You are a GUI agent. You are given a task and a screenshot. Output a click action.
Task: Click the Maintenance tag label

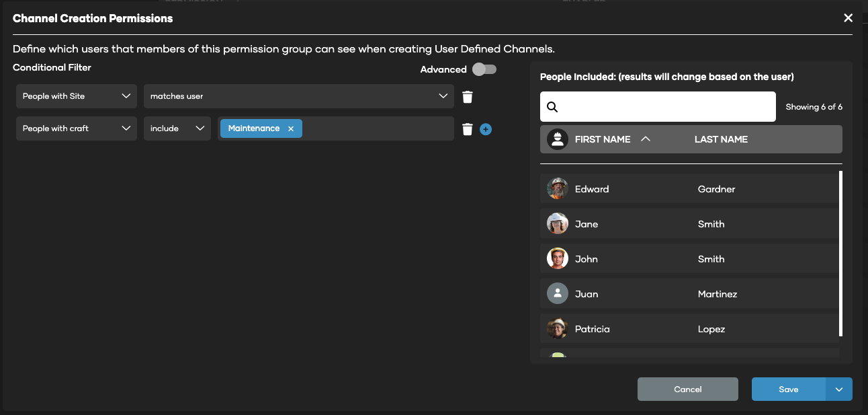pos(254,128)
